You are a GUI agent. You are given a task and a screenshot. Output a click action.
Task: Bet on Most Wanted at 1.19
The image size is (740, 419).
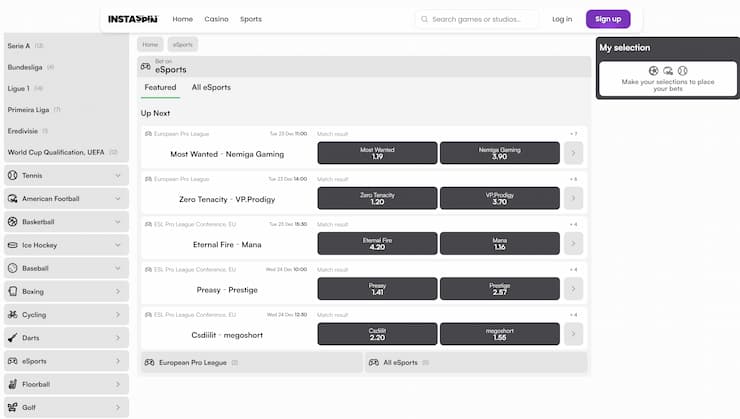[377, 153]
